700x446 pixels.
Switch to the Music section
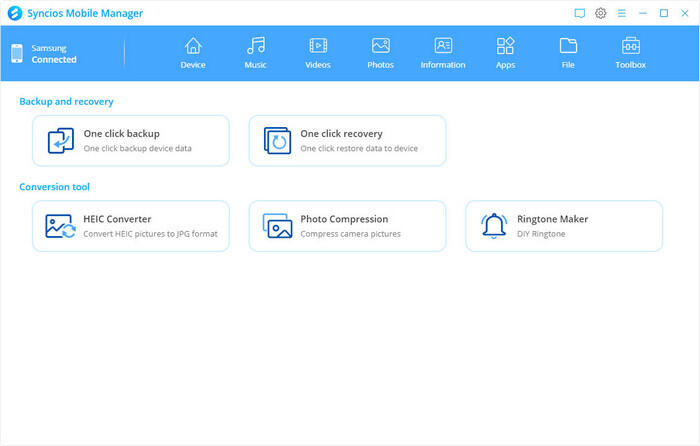pos(256,52)
